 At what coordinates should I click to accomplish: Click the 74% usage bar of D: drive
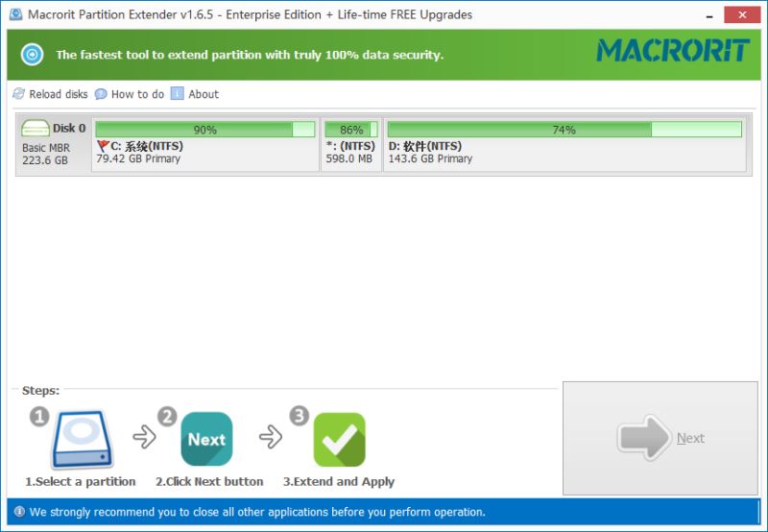(x=564, y=130)
